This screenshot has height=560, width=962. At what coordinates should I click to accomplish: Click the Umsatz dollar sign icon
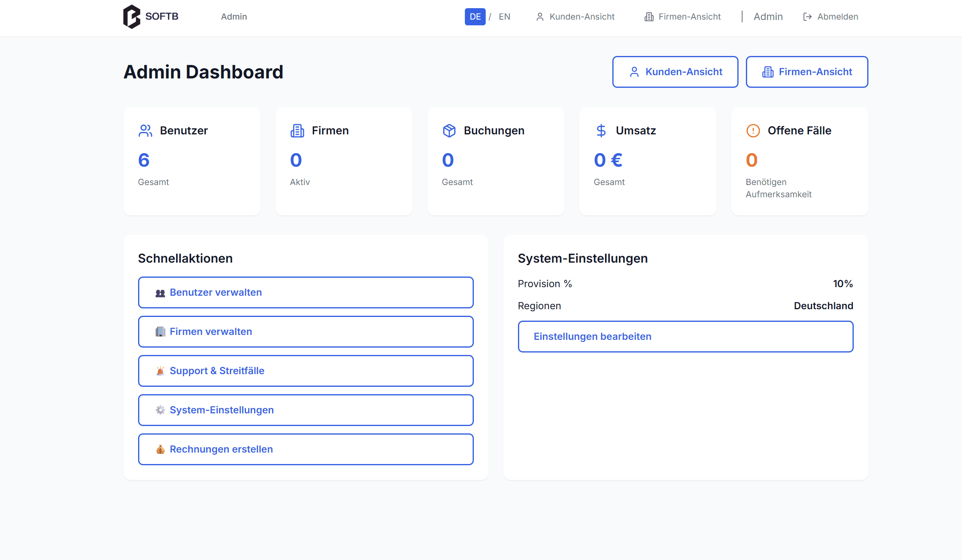[601, 131]
